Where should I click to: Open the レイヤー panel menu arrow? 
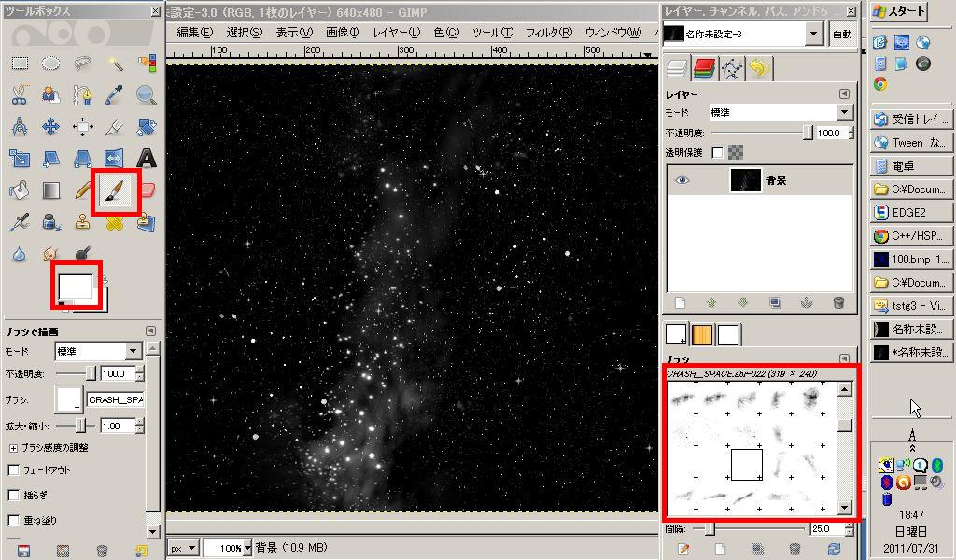coord(844,94)
